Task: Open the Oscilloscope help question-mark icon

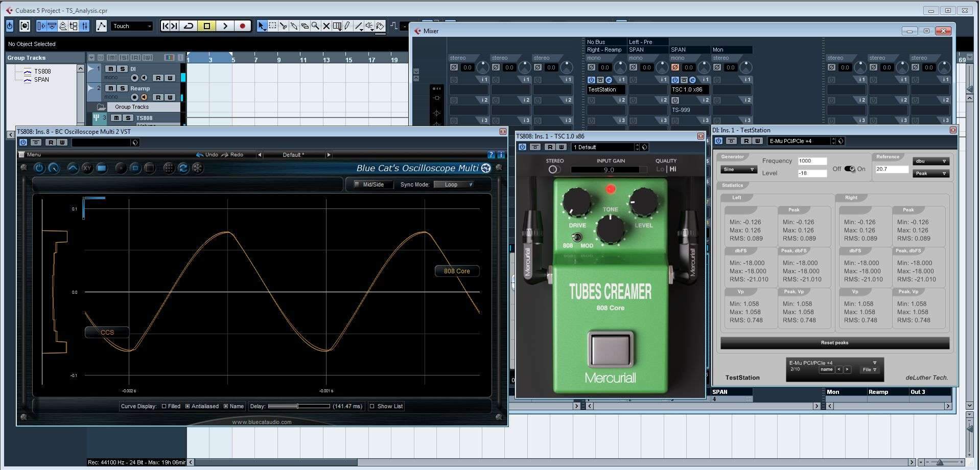Action: tap(491, 155)
